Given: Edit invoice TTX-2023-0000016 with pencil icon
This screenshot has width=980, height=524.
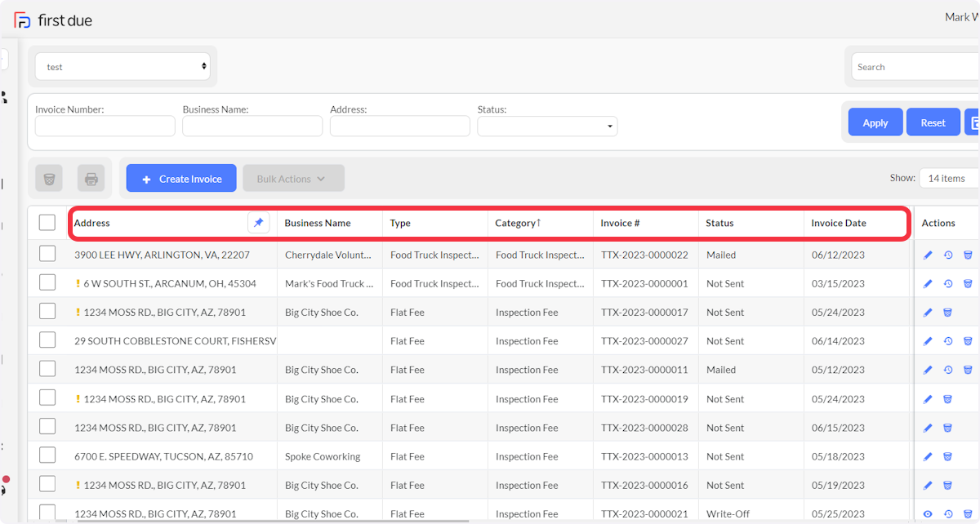Looking at the screenshot, I should [928, 486].
